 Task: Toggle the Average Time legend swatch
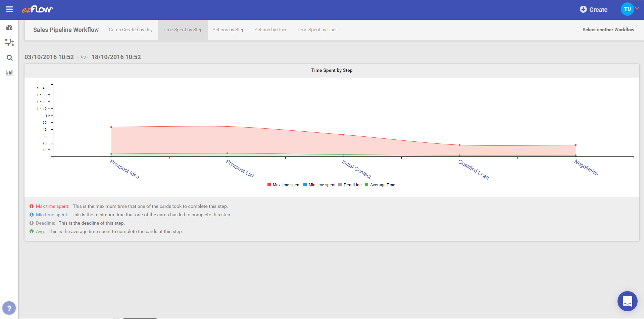point(366,185)
